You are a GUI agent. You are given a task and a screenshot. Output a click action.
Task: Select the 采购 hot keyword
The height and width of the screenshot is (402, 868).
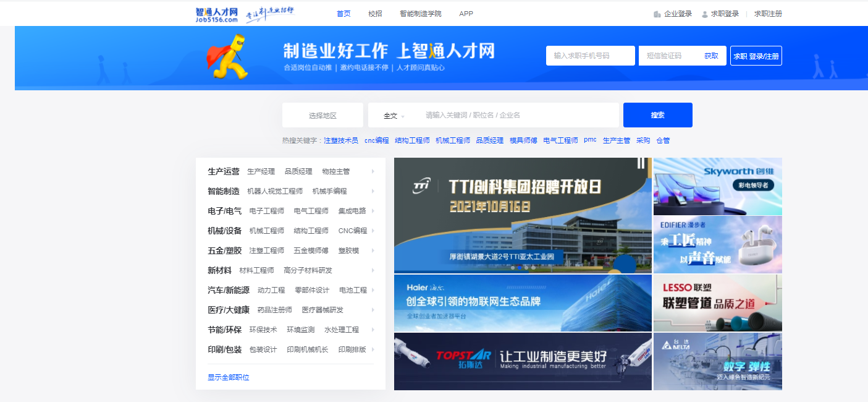click(x=643, y=140)
